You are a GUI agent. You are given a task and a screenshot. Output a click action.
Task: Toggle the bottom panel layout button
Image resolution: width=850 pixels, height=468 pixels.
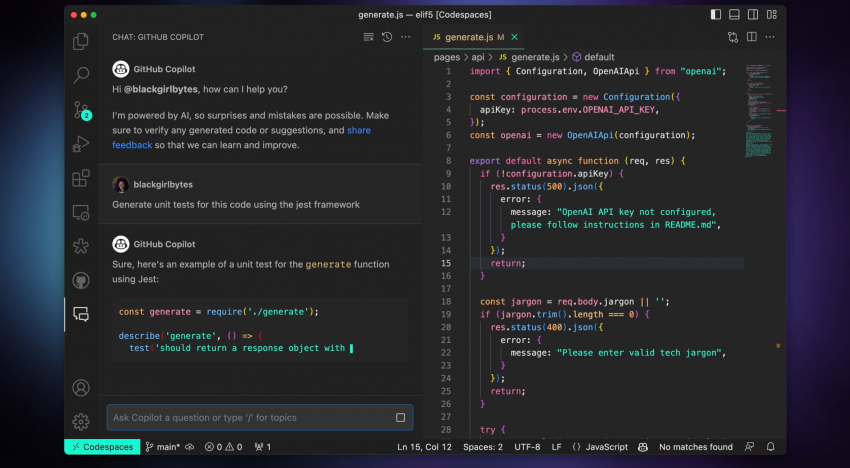tap(734, 15)
